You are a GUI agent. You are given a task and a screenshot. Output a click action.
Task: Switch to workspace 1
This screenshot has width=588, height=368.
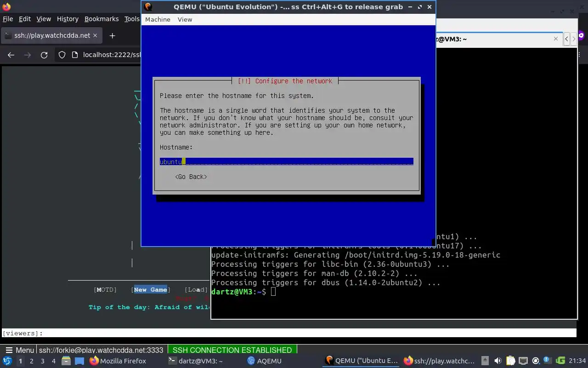tap(20, 361)
